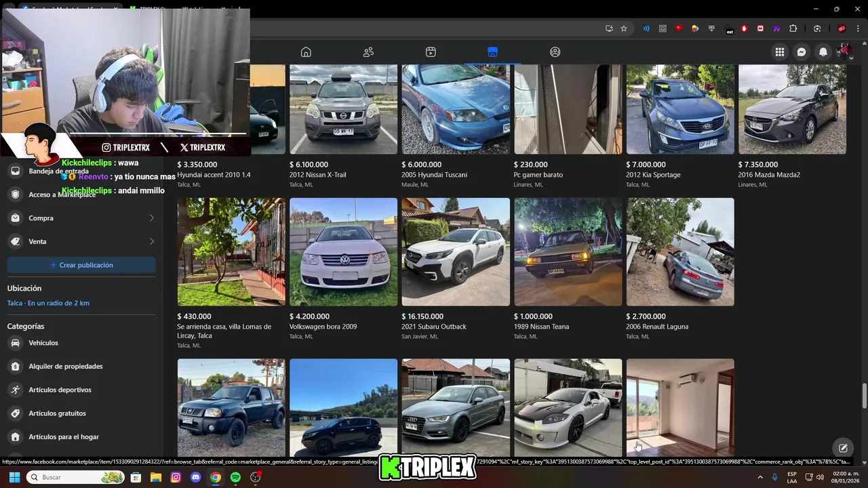Select Vehículos category
Viewport: 868px width, 488px height.
(81, 343)
